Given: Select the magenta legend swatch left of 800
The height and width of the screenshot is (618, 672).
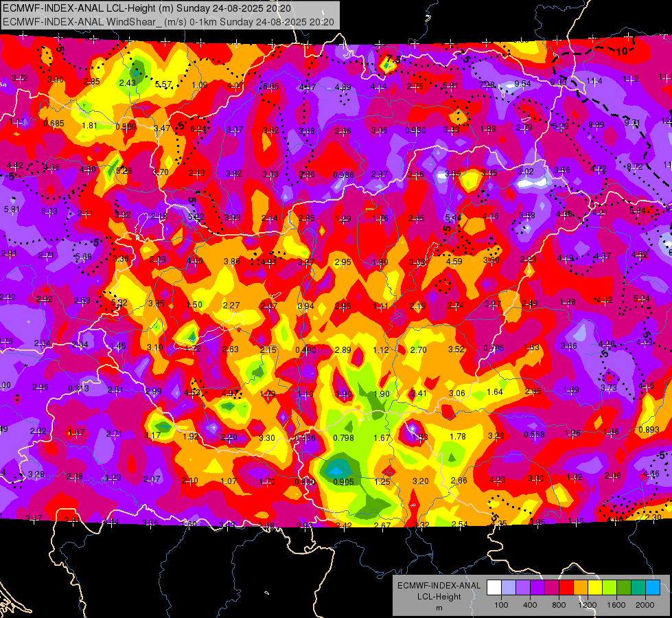Looking at the screenshot, I should [x=552, y=588].
